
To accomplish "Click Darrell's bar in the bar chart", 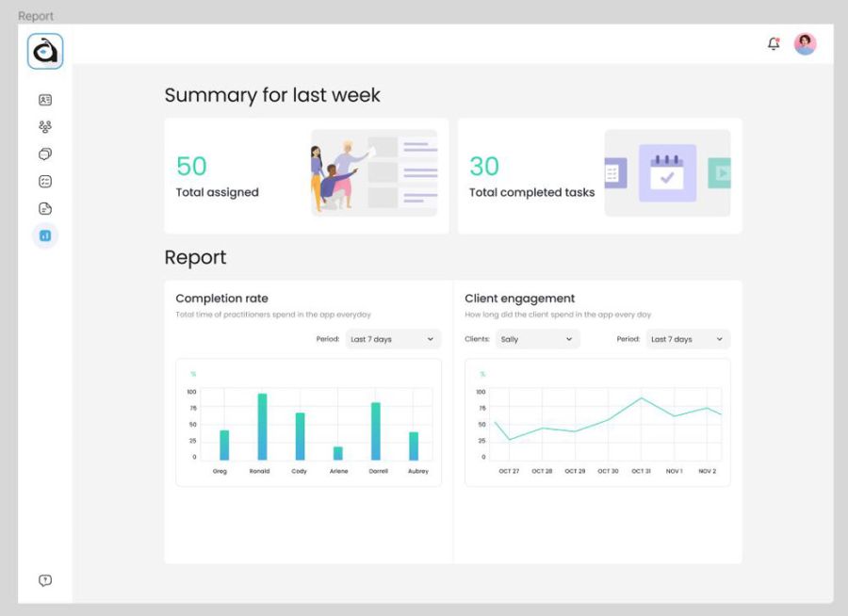I will click(376, 431).
